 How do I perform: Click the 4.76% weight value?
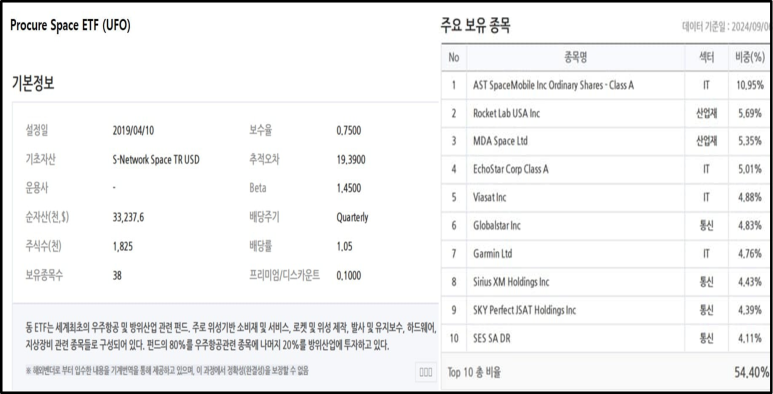click(751, 254)
